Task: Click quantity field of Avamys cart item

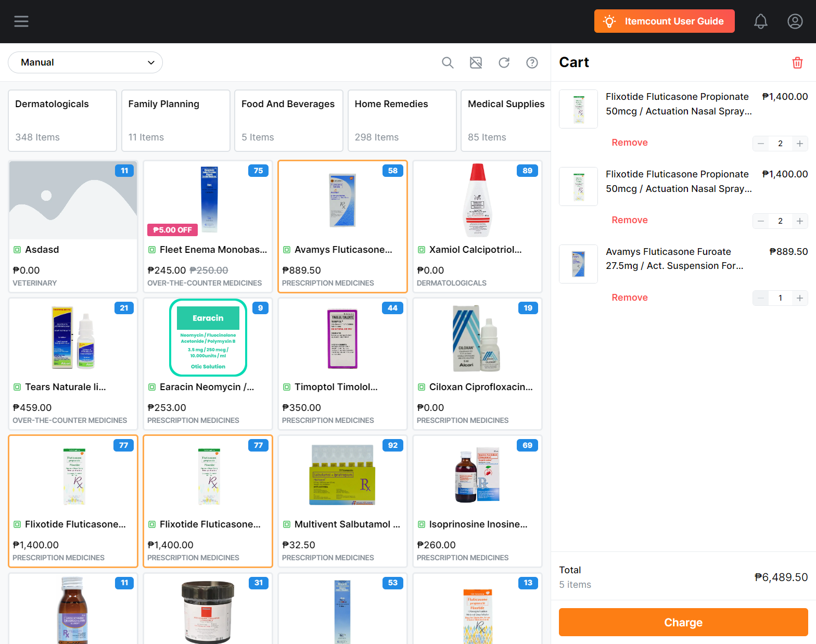Action: pyautogui.click(x=780, y=298)
